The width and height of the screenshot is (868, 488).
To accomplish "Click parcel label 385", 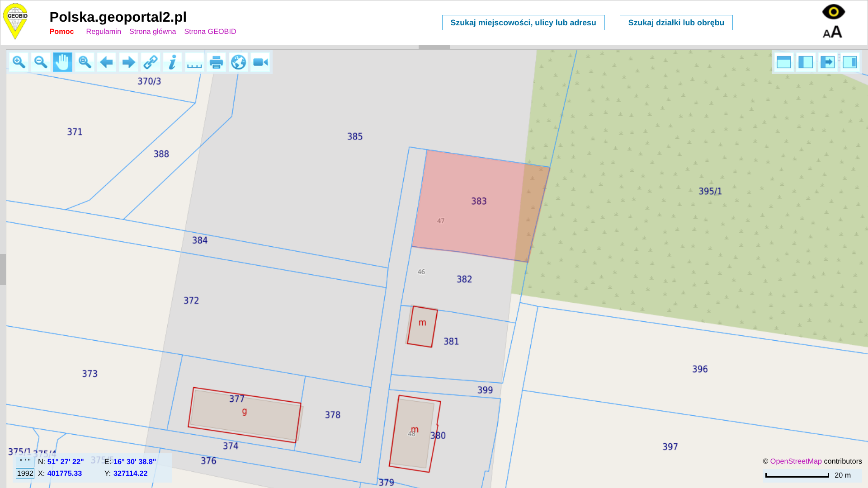I will tap(355, 136).
